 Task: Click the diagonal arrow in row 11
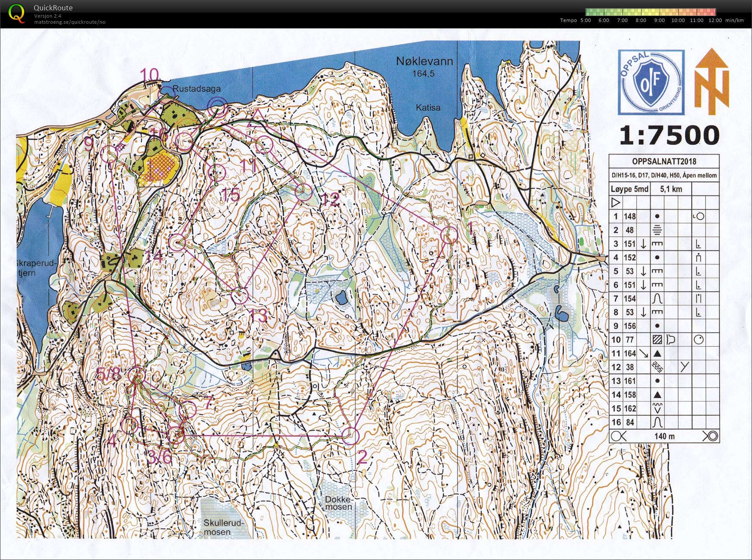click(644, 353)
